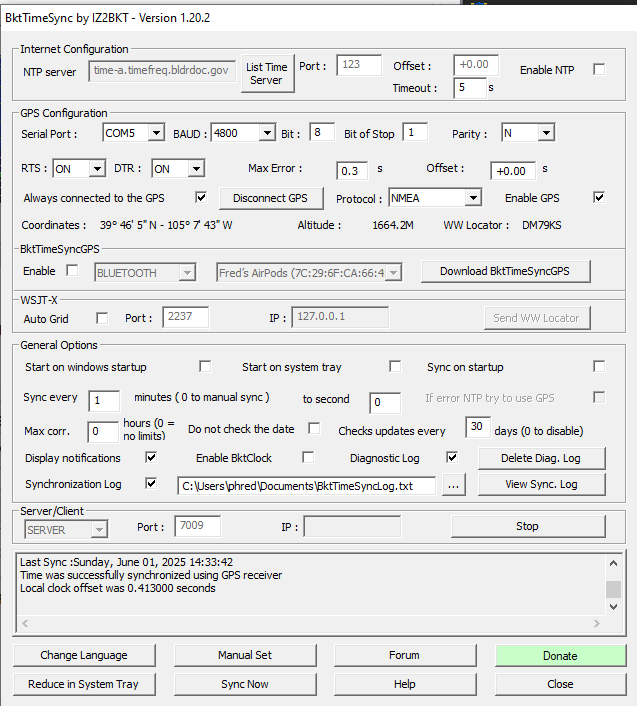Click the log scroll left arrow
Image resolution: width=637 pixels, height=706 pixels.
click(x=25, y=623)
